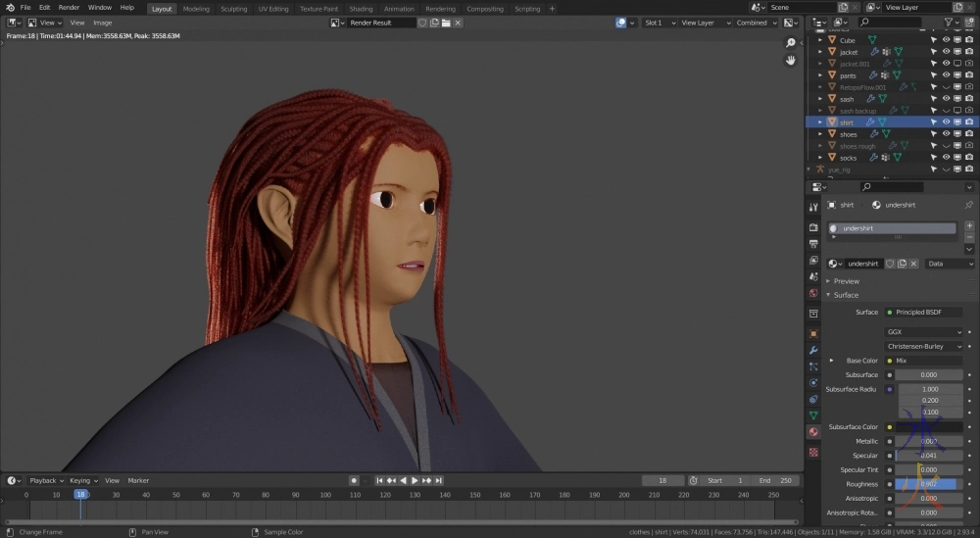
Task: Click the Roughness slider field
Action: click(928, 484)
